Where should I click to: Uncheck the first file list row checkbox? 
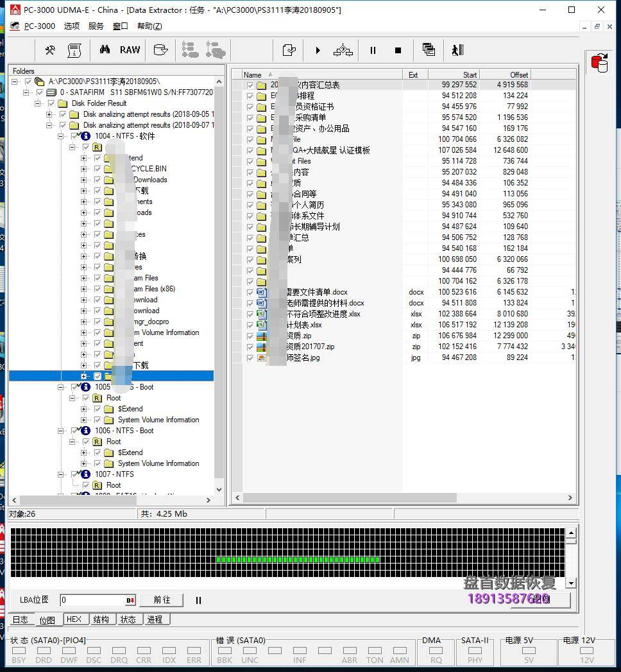[x=250, y=85]
